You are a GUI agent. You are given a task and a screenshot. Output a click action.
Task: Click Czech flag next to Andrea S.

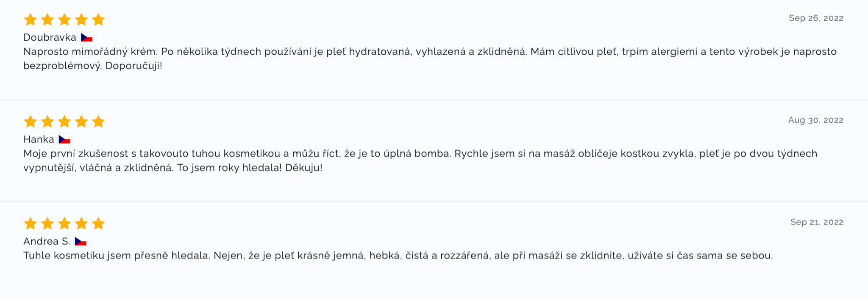coord(81,241)
